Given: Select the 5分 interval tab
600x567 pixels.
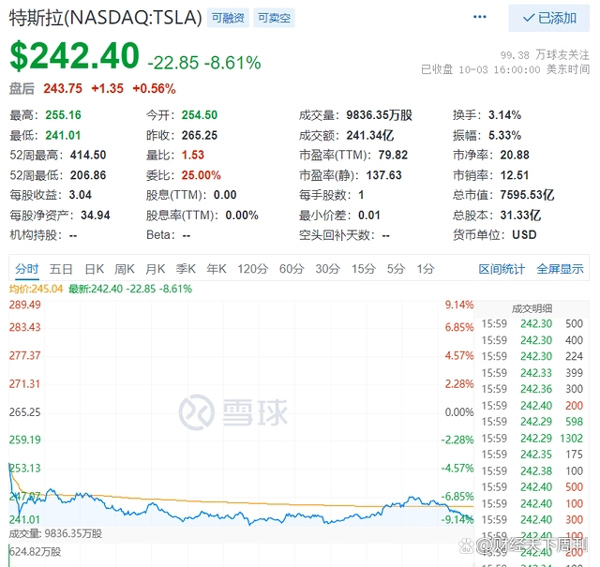Looking at the screenshot, I should (396, 269).
